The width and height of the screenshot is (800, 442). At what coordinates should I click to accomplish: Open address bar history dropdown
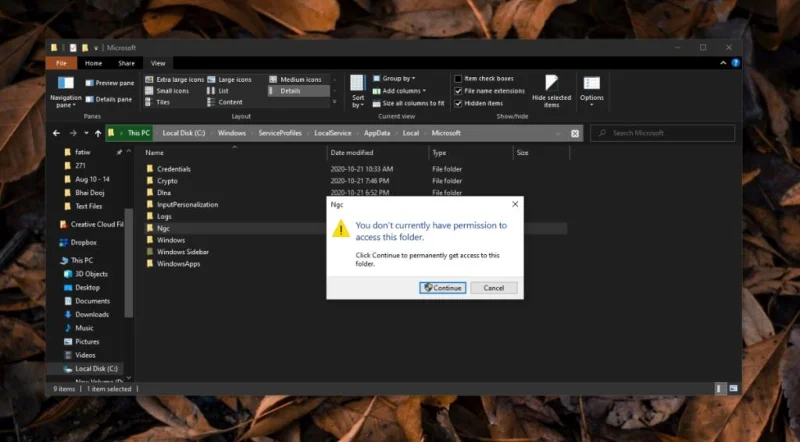click(x=558, y=133)
